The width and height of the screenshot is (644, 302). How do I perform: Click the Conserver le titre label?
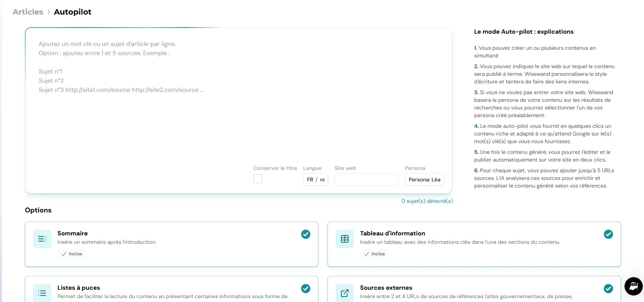point(275,168)
